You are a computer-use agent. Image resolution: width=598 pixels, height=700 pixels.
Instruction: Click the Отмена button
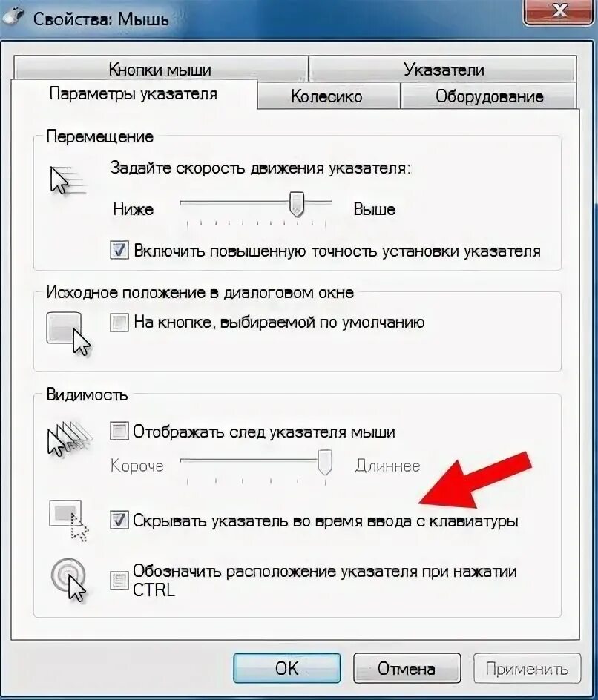pyautogui.click(x=407, y=668)
